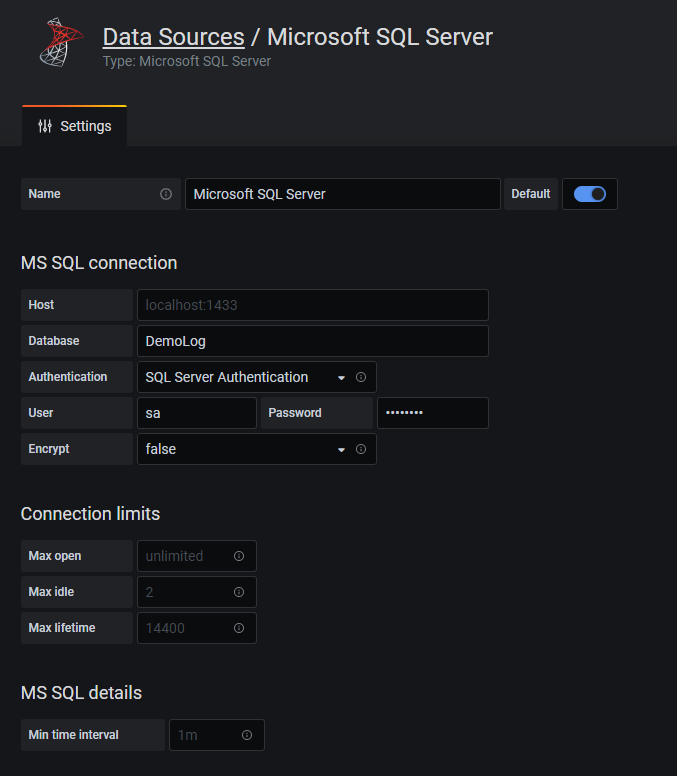Click the Max open info icon

point(239,556)
